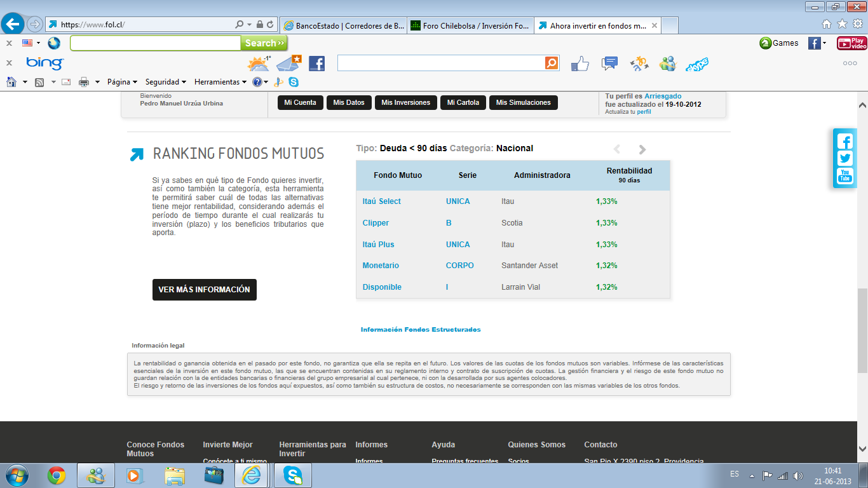Viewport: 868px width, 488px height.
Task: Open the Internet Explorer Home icon at top right
Action: (x=827, y=24)
